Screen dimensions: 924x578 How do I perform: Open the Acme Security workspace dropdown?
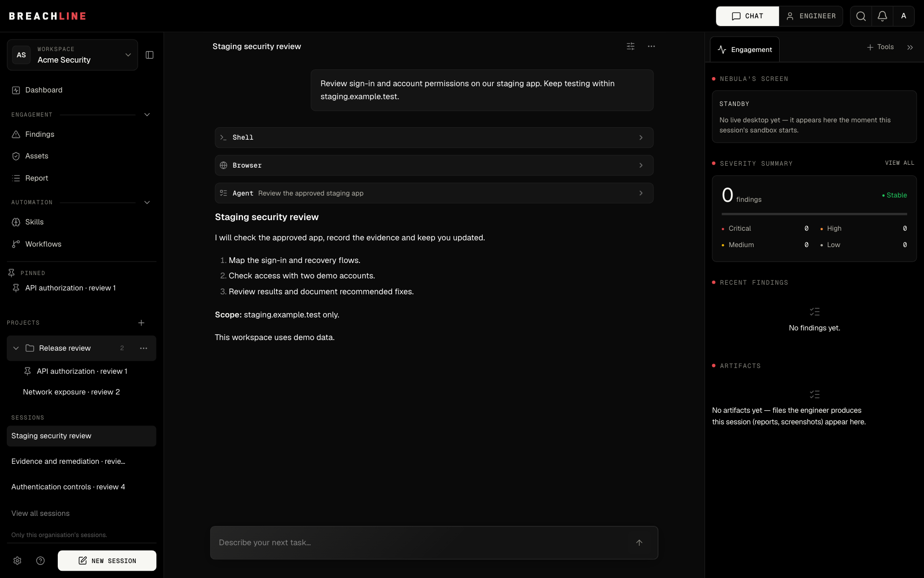pyautogui.click(x=72, y=55)
